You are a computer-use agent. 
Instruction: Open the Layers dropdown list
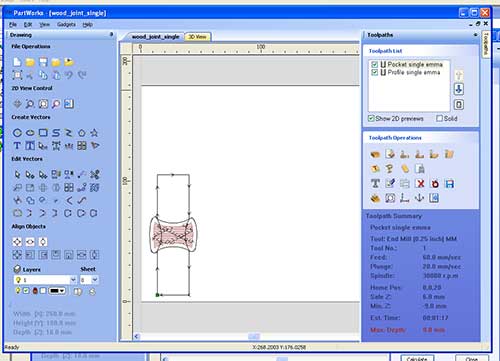73,280
